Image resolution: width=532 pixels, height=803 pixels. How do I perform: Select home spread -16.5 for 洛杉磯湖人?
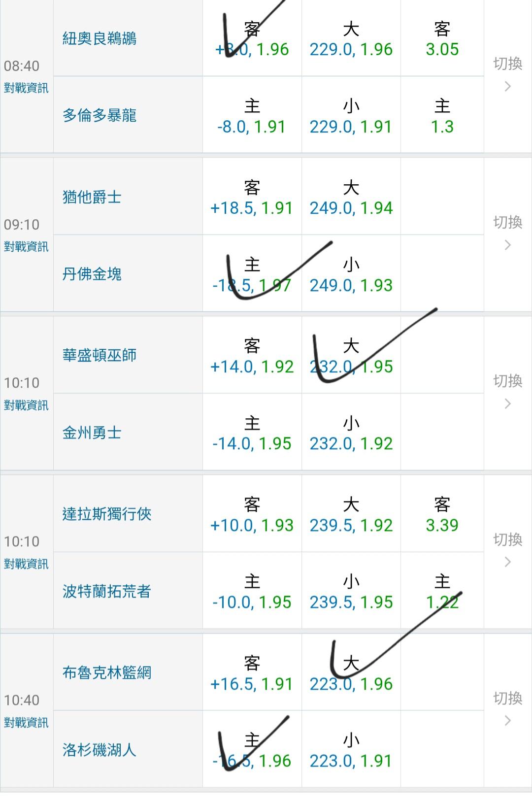252,751
